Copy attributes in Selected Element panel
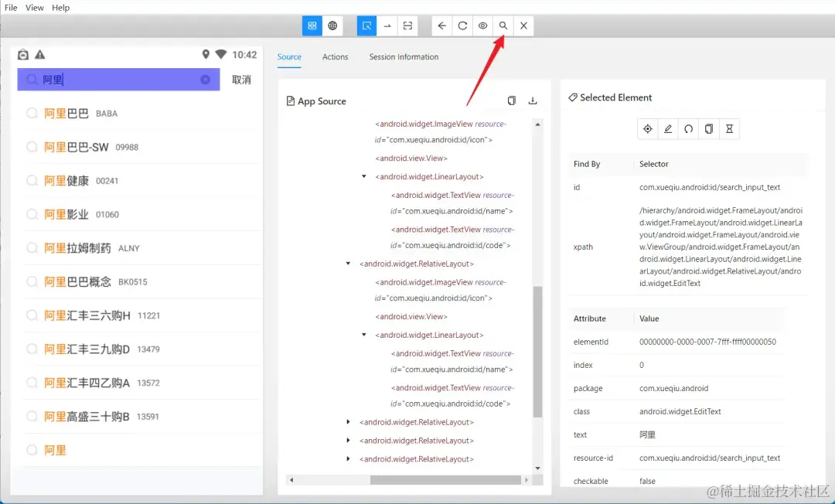The width and height of the screenshot is (835, 504). pos(709,129)
